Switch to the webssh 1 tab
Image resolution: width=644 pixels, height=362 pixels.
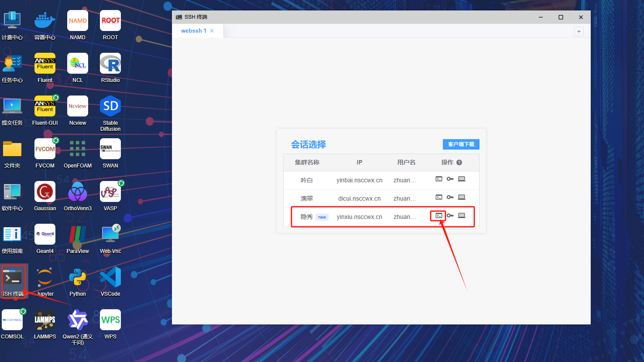click(x=193, y=31)
